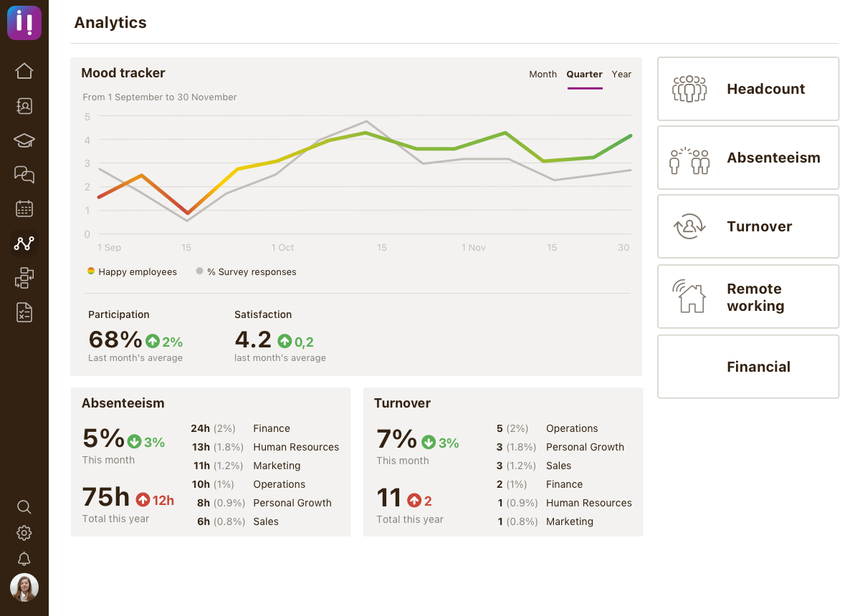Image resolution: width=860 pixels, height=616 pixels.
Task: Open the Headcount report card
Action: tap(748, 89)
